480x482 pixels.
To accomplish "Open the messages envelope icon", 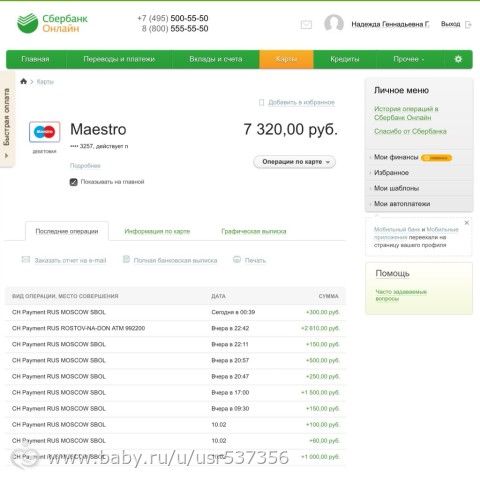I will pyautogui.click(x=306, y=25).
